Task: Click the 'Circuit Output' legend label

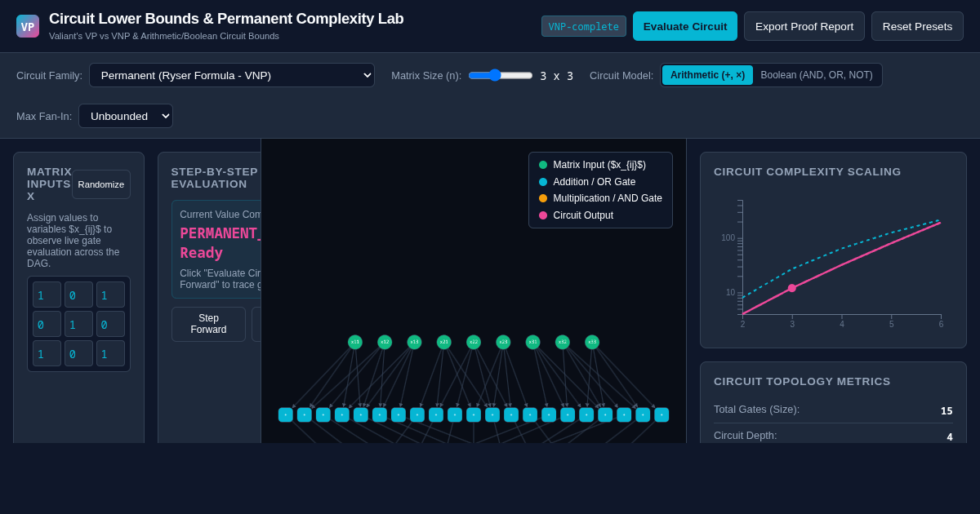Action: click(583, 215)
